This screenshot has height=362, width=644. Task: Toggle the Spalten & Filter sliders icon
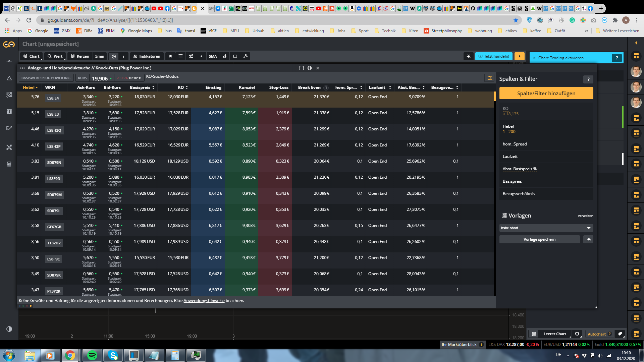click(x=490, y=78)
